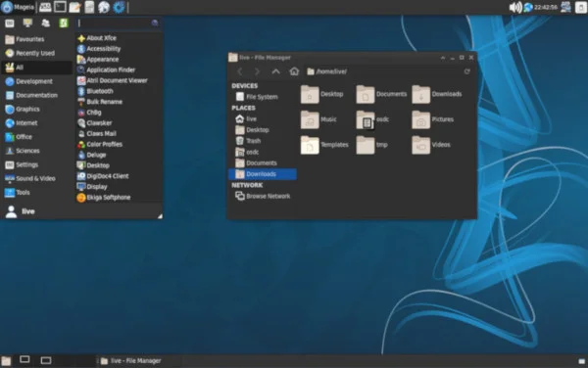The height and width of the screenshot is (368, 588).
Task: Open the Templates folder icon
Action: click(x=310, y=145)
